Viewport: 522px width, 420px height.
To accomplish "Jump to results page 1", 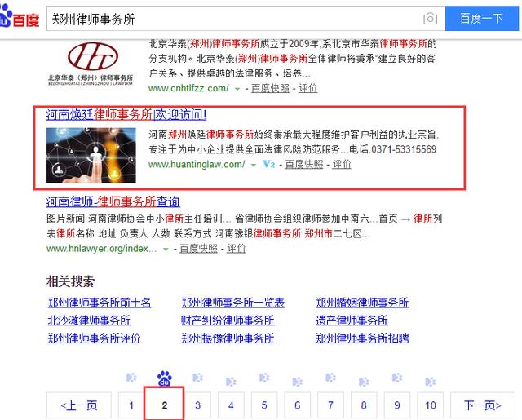I will click(130, 405).
